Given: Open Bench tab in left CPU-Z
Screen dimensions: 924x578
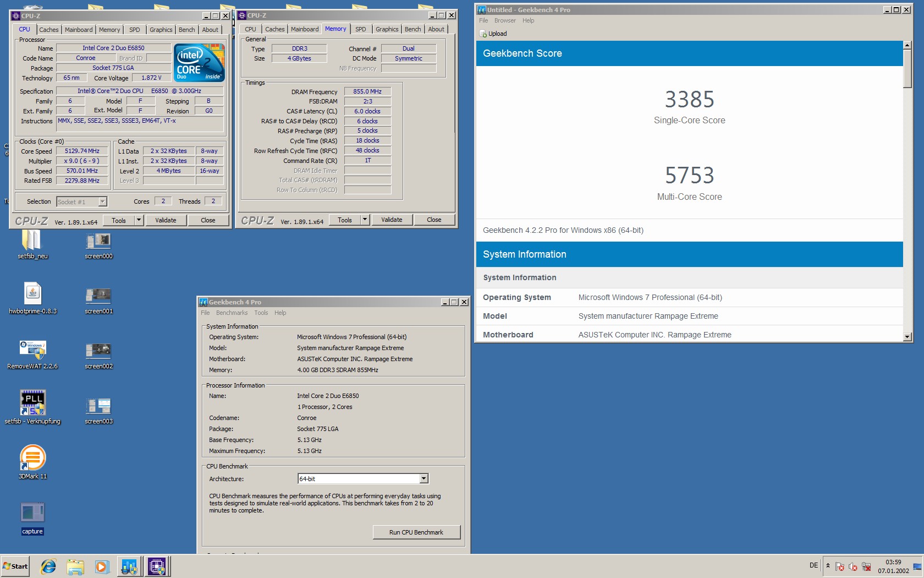Looking at the screenshot, I should pyautogui.click(x=187, y=30).
